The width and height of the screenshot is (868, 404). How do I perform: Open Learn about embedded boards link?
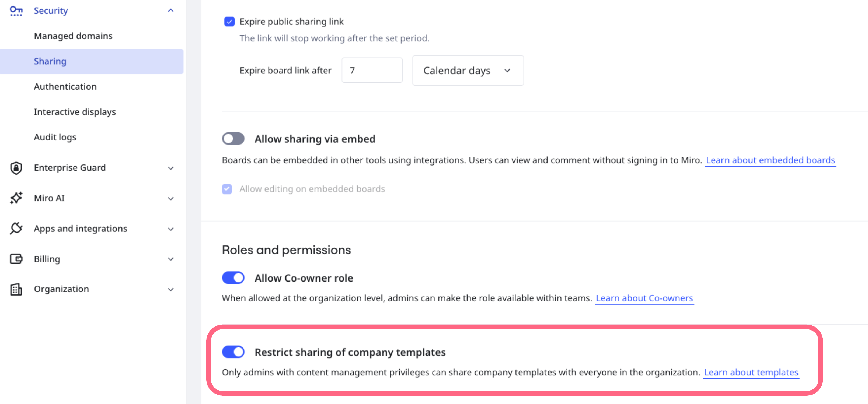click(x=770, y=160)
